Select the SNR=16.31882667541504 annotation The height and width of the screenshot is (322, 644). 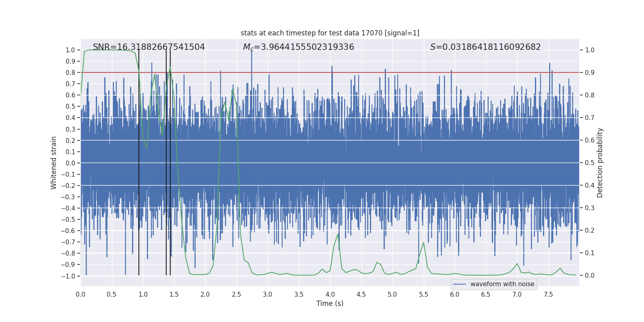(149, 47)
